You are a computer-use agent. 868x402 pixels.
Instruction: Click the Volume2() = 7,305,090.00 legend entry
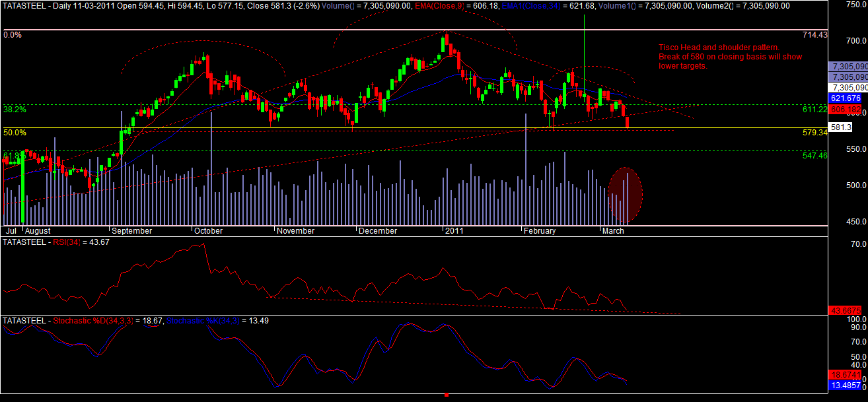pyautogui.click(x=742, y=5)
